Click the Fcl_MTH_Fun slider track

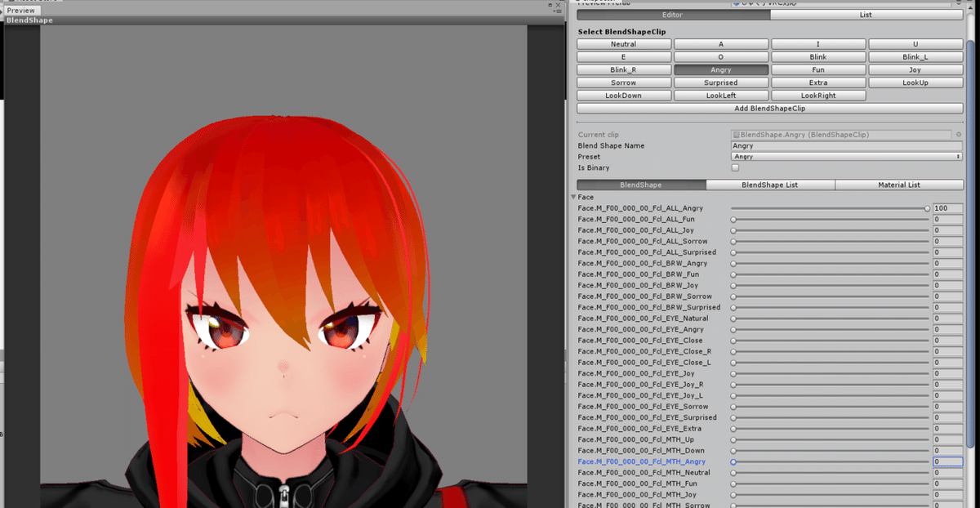(831, 483)
